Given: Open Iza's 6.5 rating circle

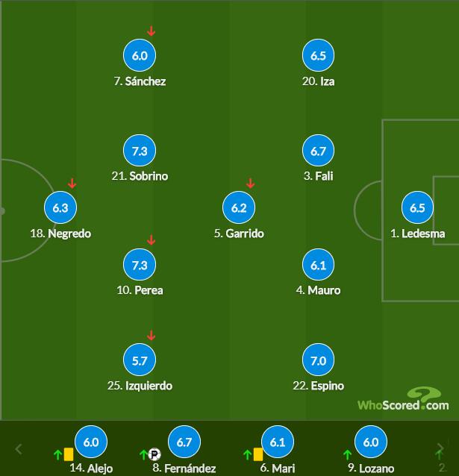Looking at the screenshot, I should 318,56.
